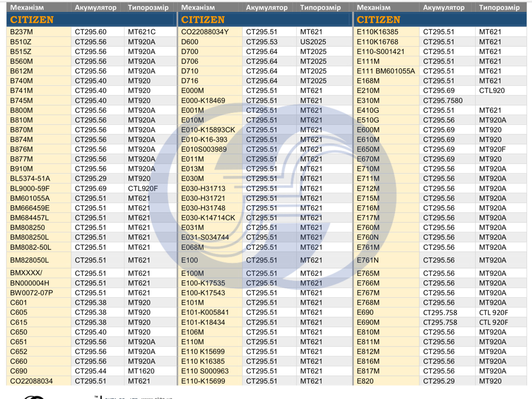The image size is (532, 399).
Task: Click the CT295.60 battery cell
Action: [91, 32]
